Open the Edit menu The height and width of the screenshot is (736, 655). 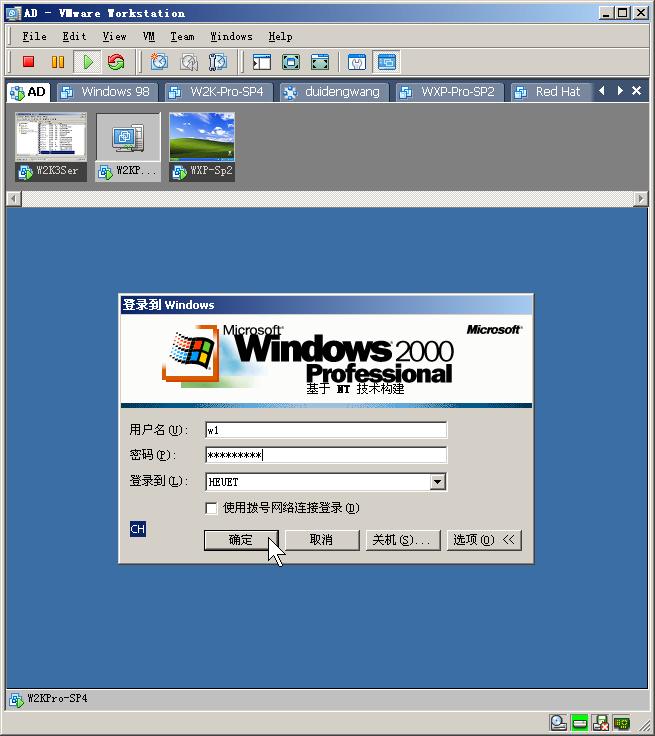click(75, 37)
